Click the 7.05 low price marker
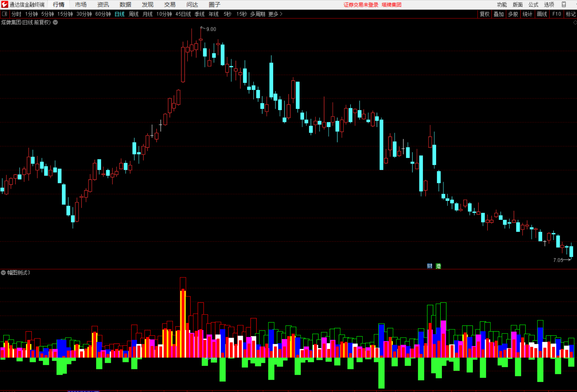Screen dimensions: 577x392 tap(558, 260)
